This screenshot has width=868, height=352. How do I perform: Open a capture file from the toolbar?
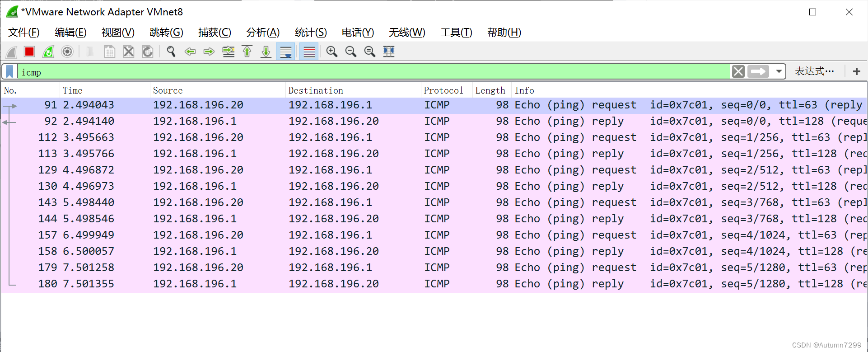90,52
